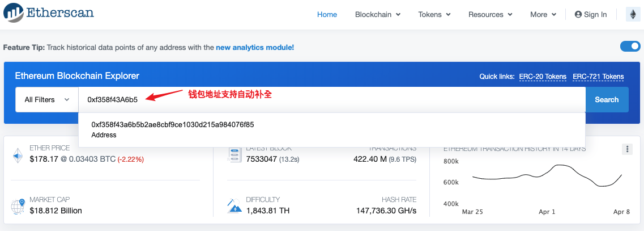Click the address search input field
Viewport: 644px width, 231px height.
(332, 100)
